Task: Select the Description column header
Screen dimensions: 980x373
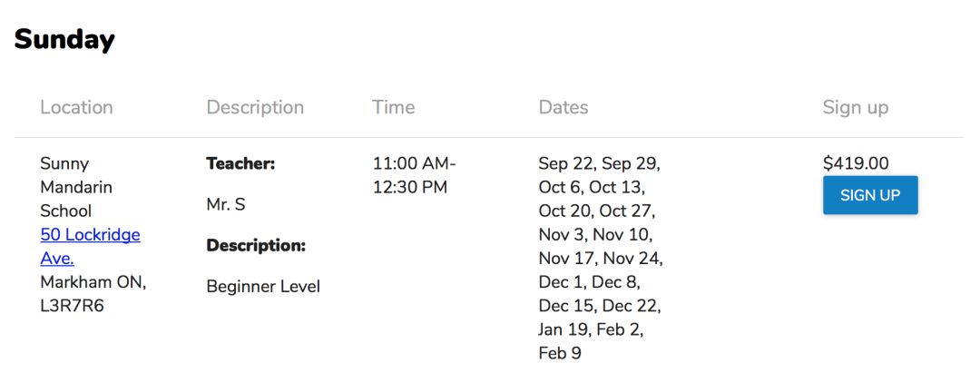Action: pyautogui.click(x=255, y=107)
